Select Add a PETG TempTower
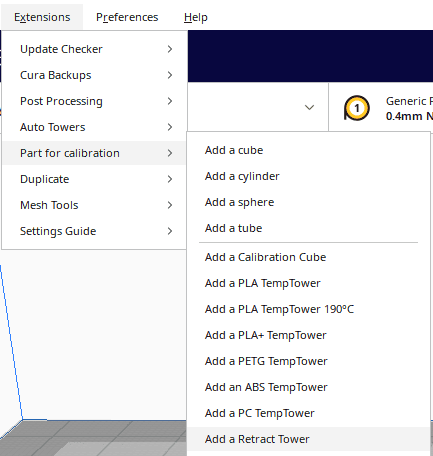This screenshot has width=433, height=456. pyautogui.click(x=309, y=361)
